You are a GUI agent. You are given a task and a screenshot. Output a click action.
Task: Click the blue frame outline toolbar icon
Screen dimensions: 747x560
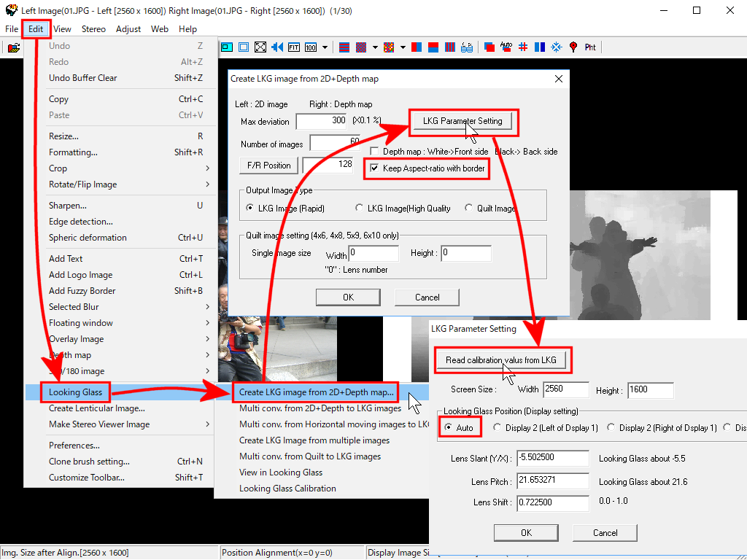244,47
